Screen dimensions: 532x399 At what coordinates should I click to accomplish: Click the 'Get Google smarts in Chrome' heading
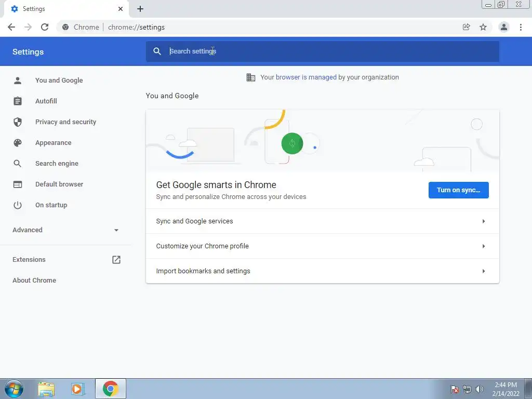tap(216, 185)
